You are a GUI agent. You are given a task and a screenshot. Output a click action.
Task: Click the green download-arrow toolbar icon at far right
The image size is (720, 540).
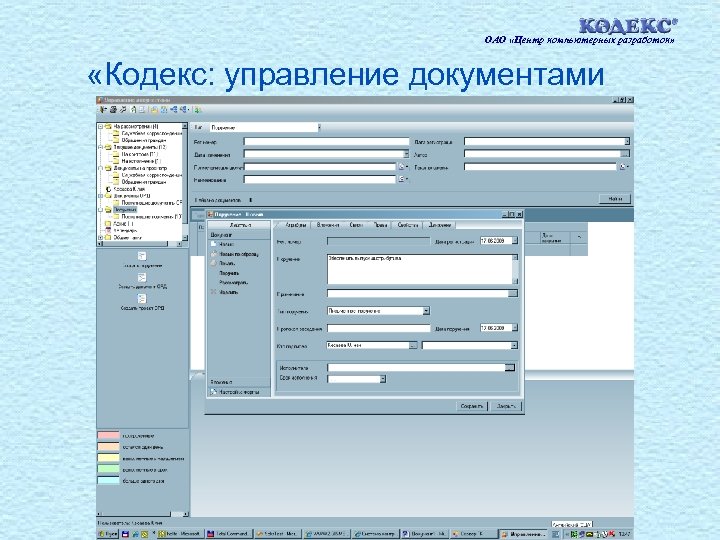197,110
